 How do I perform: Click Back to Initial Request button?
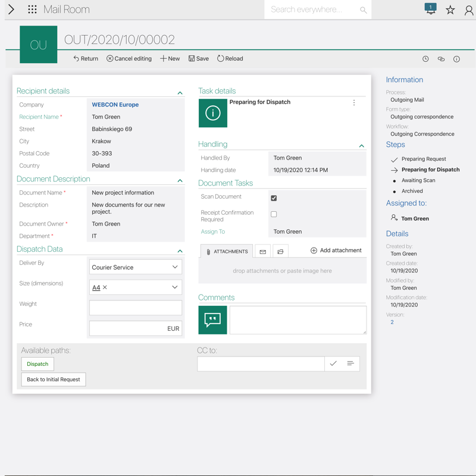(x=54, y=380)
